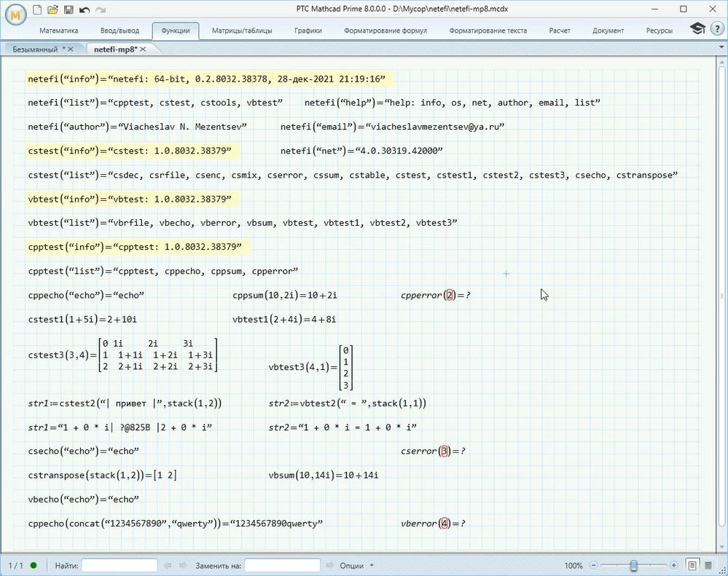Open the Форматирование текста ribbon tab
The height and width of the screenshot is (576, 728).
click(x=488, y=31)
